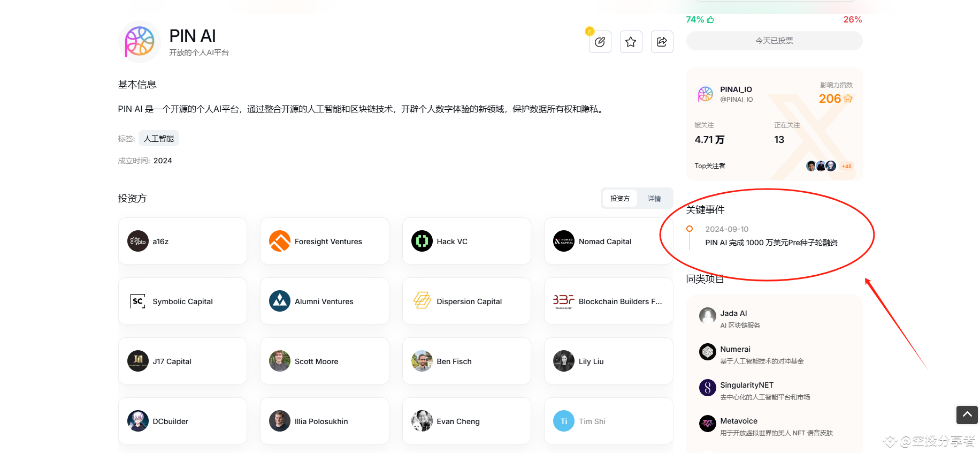The width and height of the screenshot is (980, 453).
Task: Click the edit project pencil icon
Action: tap(600, 42)
